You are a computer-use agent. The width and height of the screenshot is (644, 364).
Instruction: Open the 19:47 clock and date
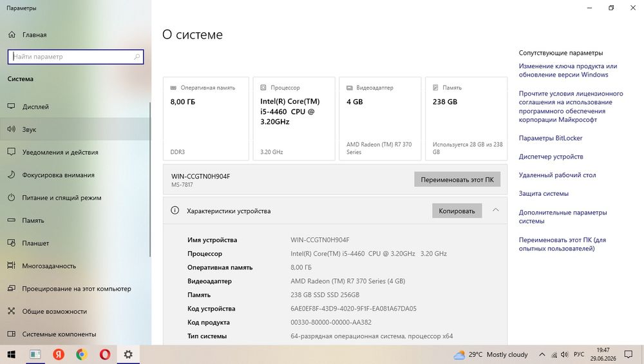[x=603, y=354]
